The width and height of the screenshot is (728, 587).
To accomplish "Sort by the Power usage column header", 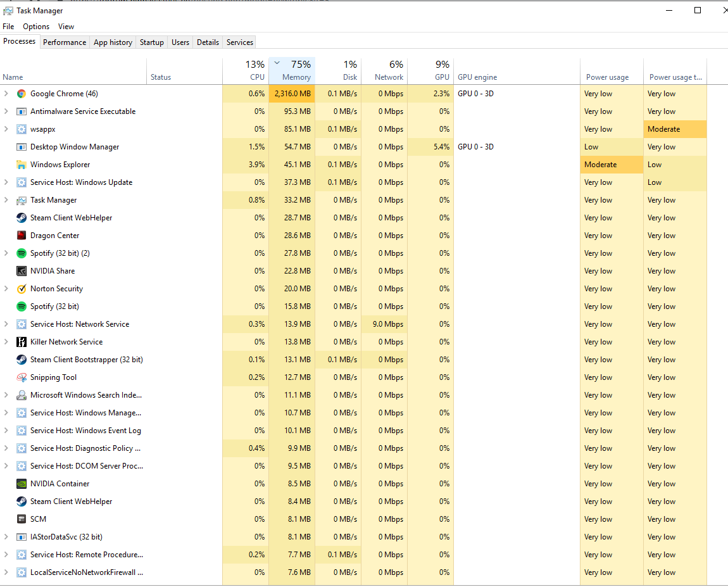I will (612, 72).
